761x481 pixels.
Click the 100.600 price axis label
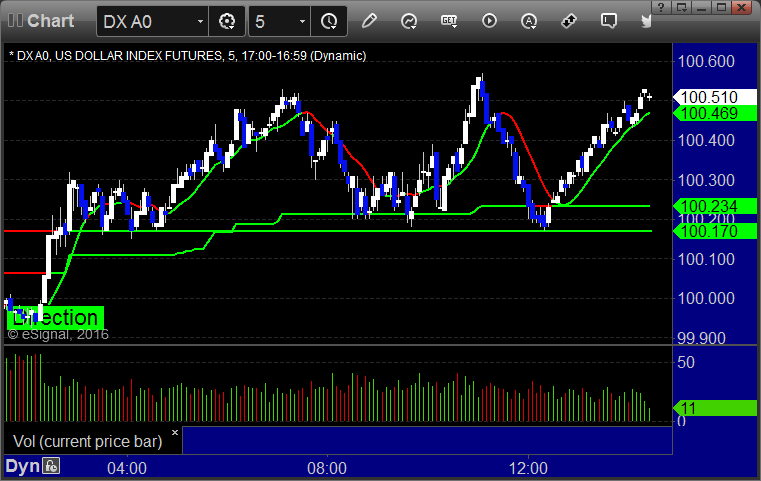point(706,62)
